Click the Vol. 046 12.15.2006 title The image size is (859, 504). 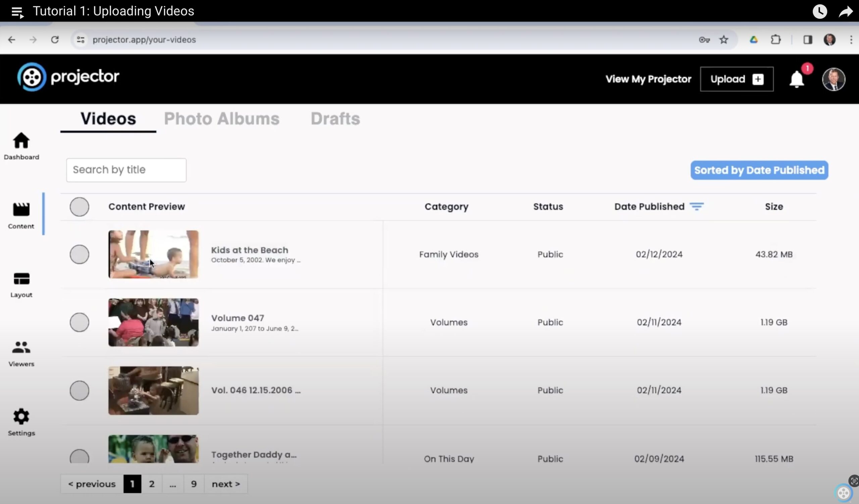pyautogui.click(x=256, y=390)
